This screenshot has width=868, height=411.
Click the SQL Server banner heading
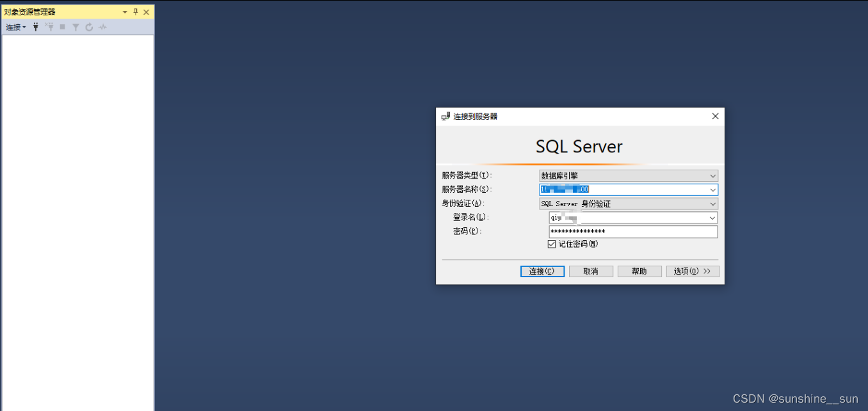(x=579, y=147)
